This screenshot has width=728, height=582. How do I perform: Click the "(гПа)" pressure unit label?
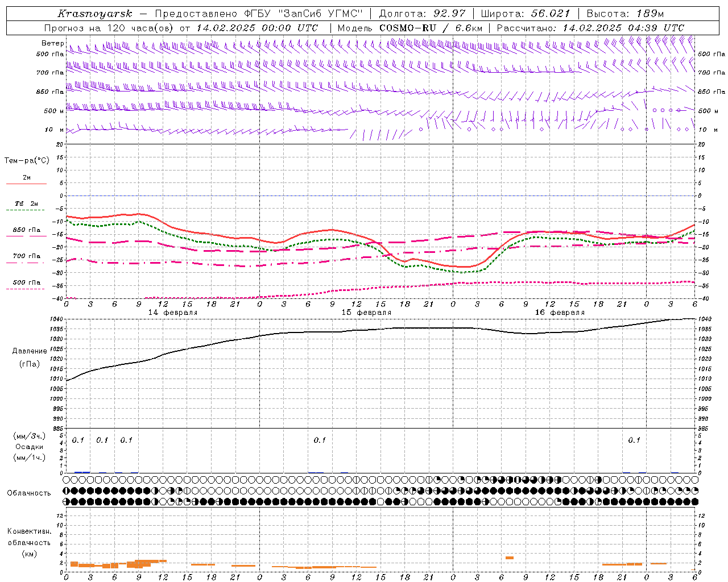[x=30, y=364]
